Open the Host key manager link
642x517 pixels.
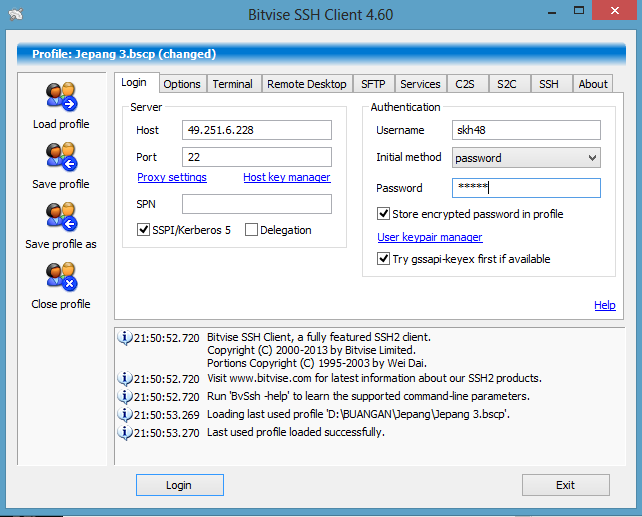(287, 177)
